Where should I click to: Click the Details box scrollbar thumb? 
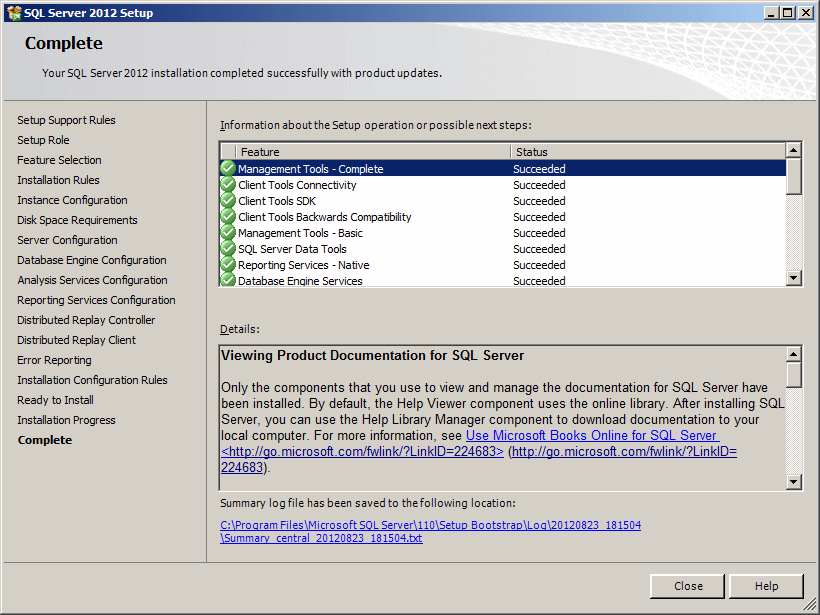793,375
